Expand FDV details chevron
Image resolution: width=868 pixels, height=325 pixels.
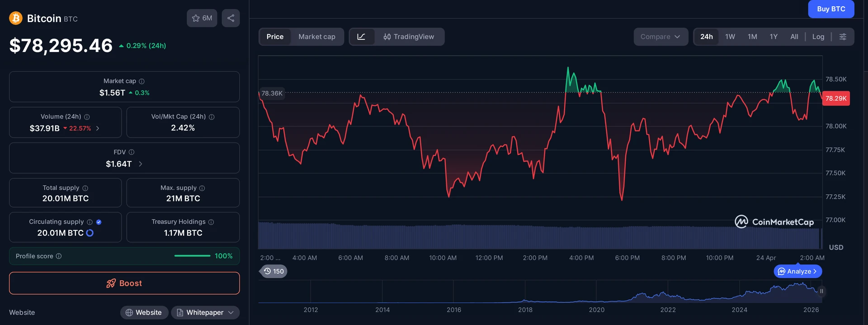(141, 164)
